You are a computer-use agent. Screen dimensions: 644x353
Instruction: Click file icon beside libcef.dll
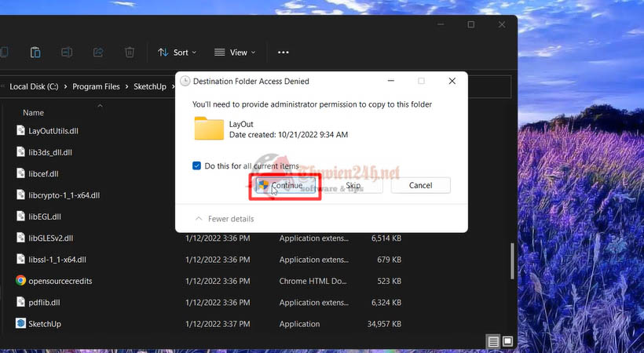(20, 173)
